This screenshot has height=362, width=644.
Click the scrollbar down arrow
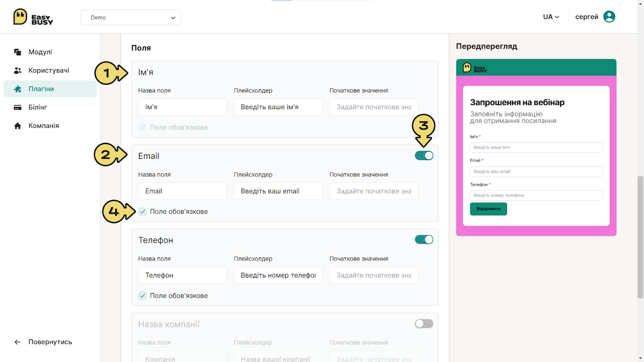point(640,358)
